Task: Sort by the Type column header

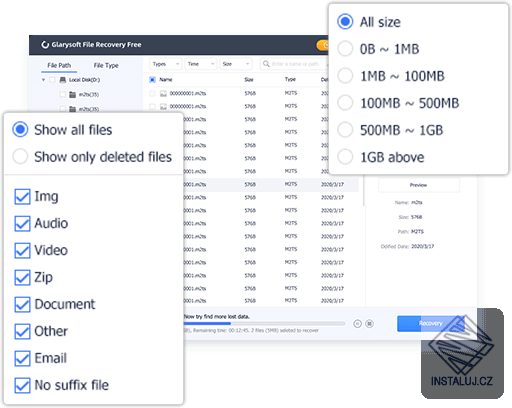Action: pyautogui.click(x=290, y=79)
